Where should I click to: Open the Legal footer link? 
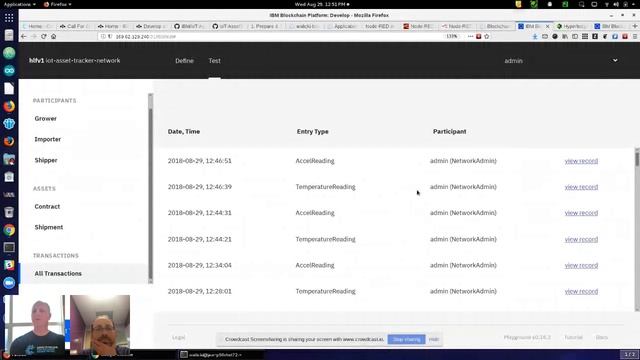tap(178, 338)
